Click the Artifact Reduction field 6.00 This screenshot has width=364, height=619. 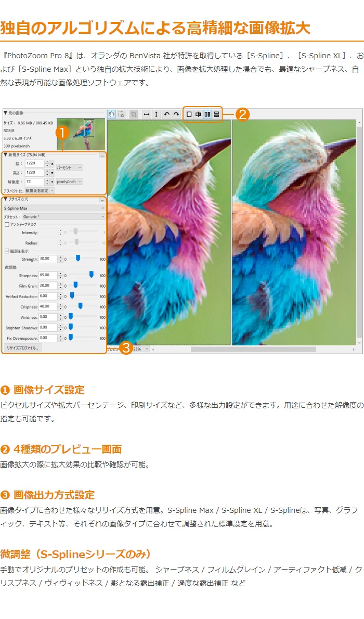[x=48, y=296]
